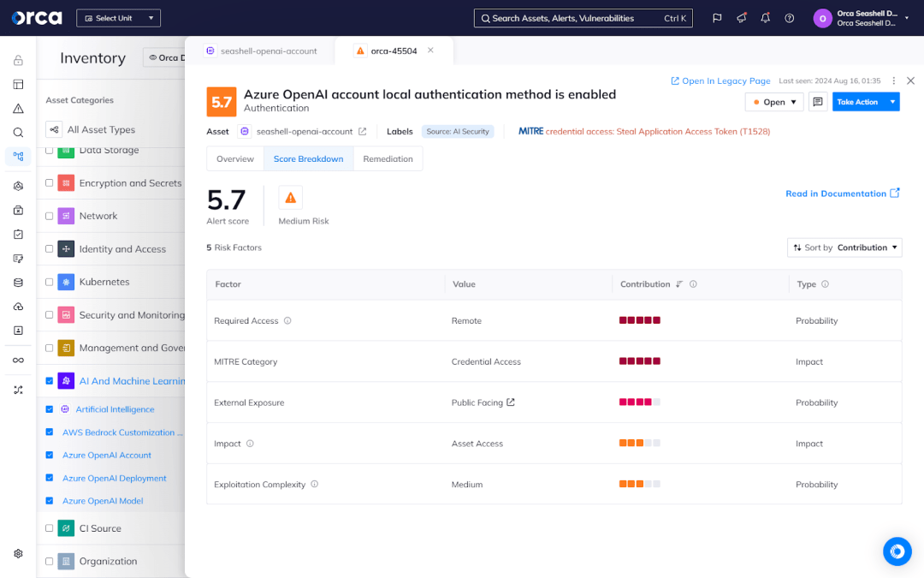Open the Select Unit dropdown

pos(118,18)
